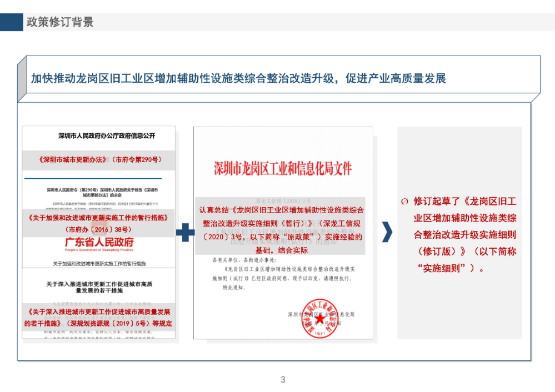
Task: Click overlay text 认真总结《龙岗区旧工业区增加辅助性设施类综合
Action: click(282, 210)
